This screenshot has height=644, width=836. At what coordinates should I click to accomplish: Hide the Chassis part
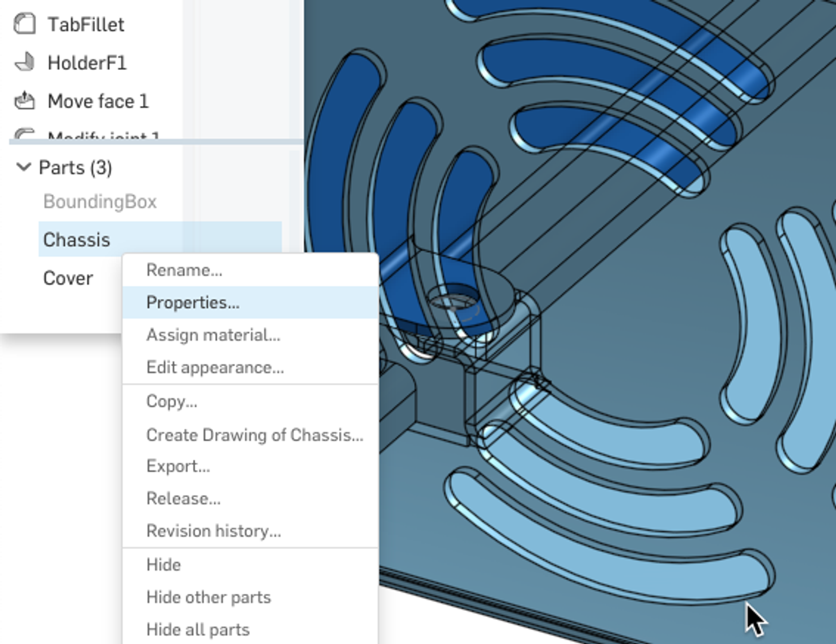[x=163, y=565]
